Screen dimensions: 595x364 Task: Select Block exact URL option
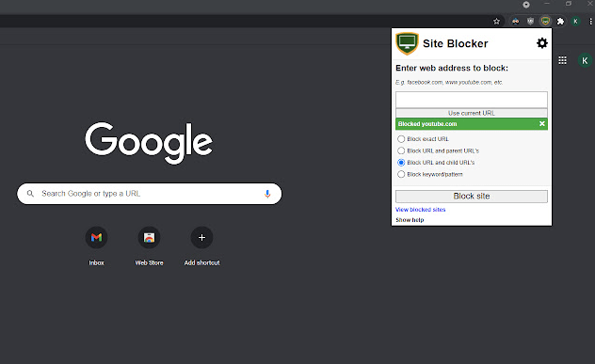click(x=401, y=139)
